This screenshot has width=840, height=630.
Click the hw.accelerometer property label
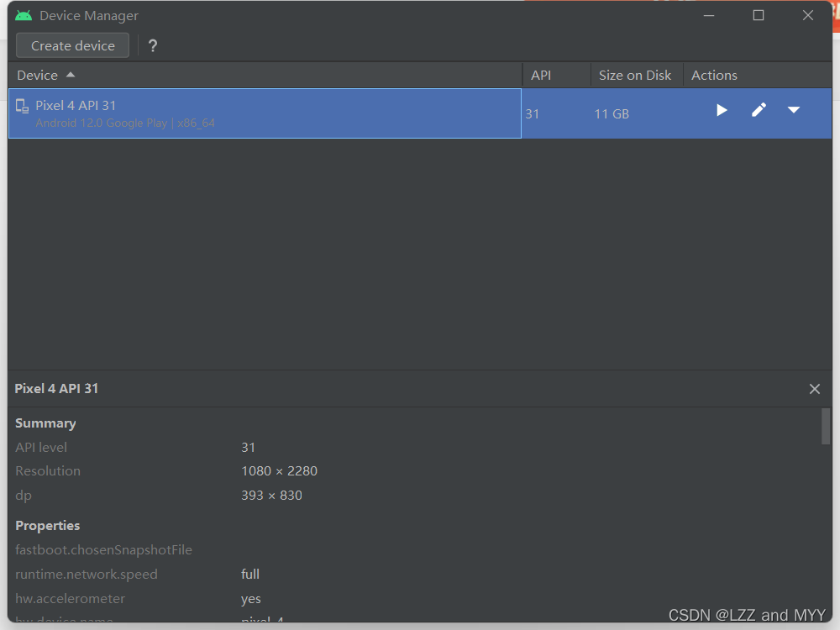tap(71, 598)
